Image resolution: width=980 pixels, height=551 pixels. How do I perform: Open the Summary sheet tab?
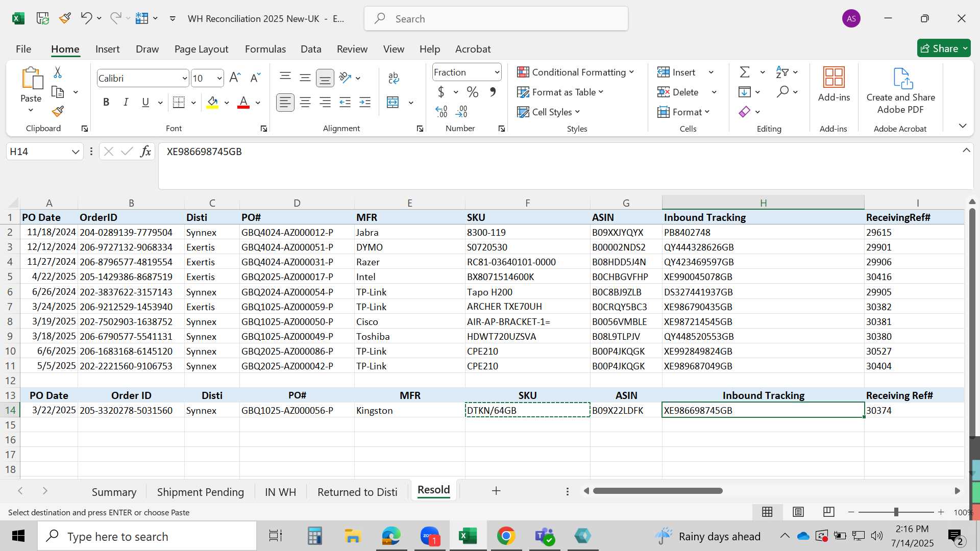[x=114, y=492]
